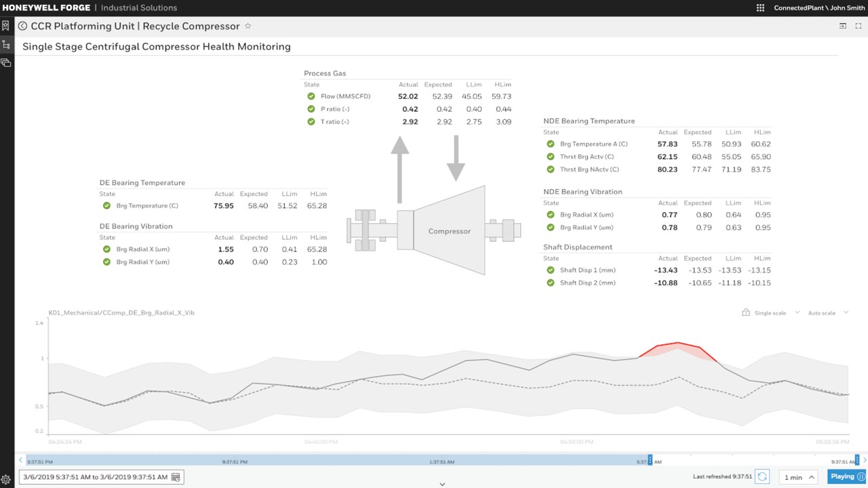Open the settings gear in the sidebar
The image size is (868, 488).
[x=5, y=480]
